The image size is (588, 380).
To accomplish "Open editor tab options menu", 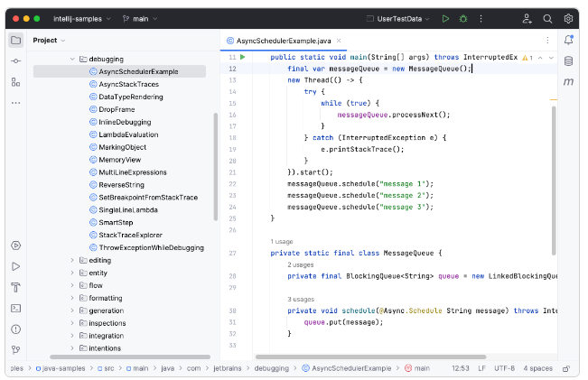I will [547, 40].
